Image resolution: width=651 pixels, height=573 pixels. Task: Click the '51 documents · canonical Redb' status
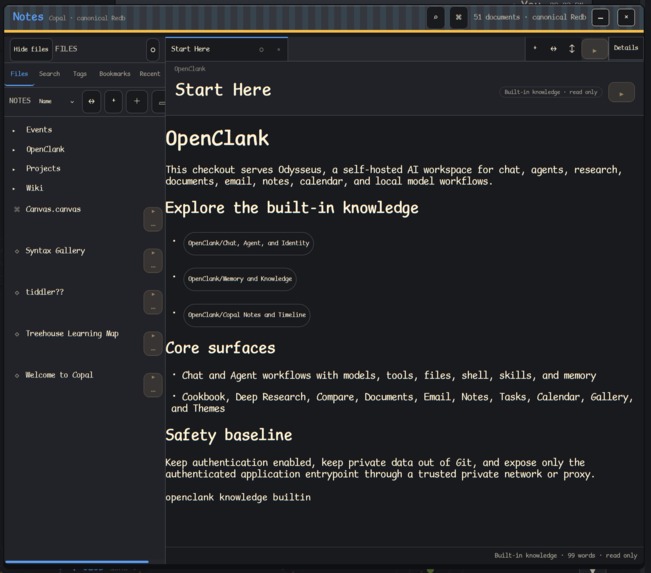click(529, 17)
